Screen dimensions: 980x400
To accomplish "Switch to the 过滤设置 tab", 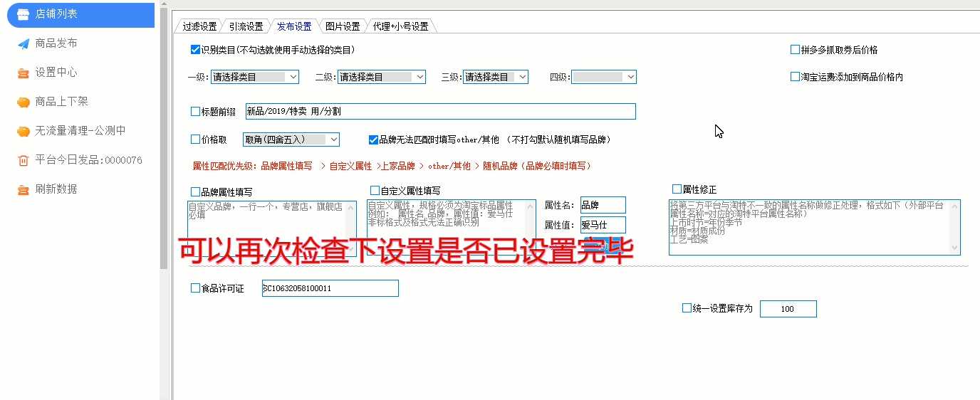I will (x=199, y=26).
